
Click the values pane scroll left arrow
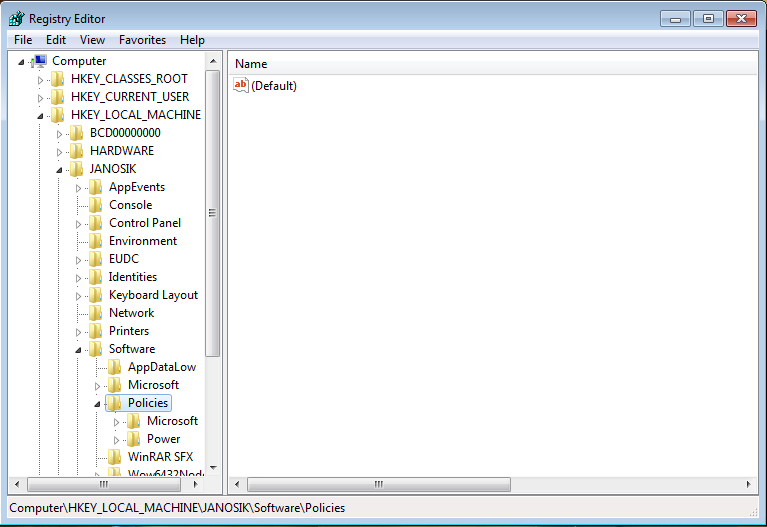tap(237, 484)
